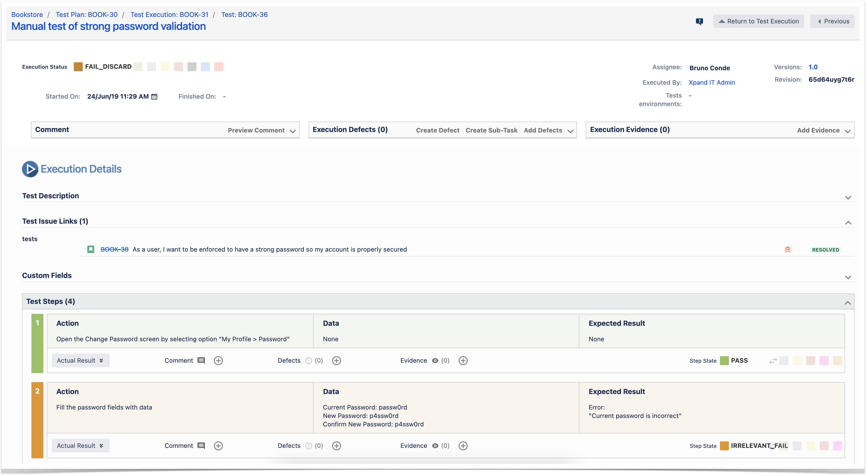
Task: Collapse the Test Issue Links section
Action: coord(848,223)
